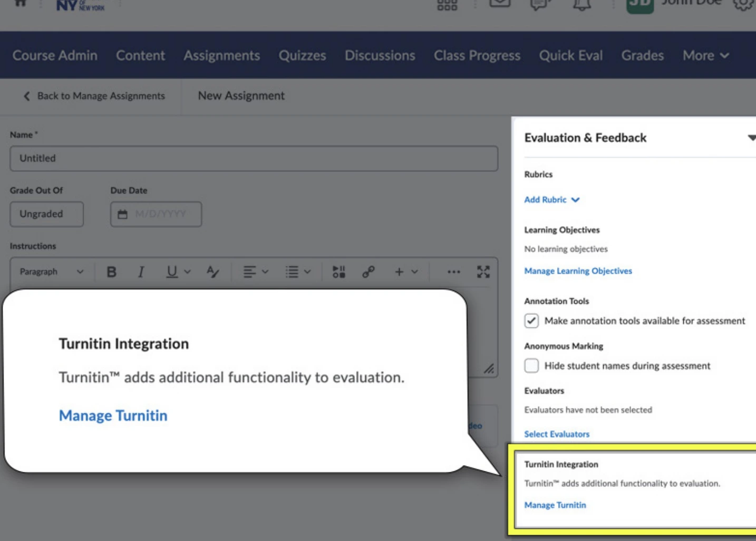The image size is (756, 541).
Task: Click the Ungraded grade box
Action: coord(46,214)
